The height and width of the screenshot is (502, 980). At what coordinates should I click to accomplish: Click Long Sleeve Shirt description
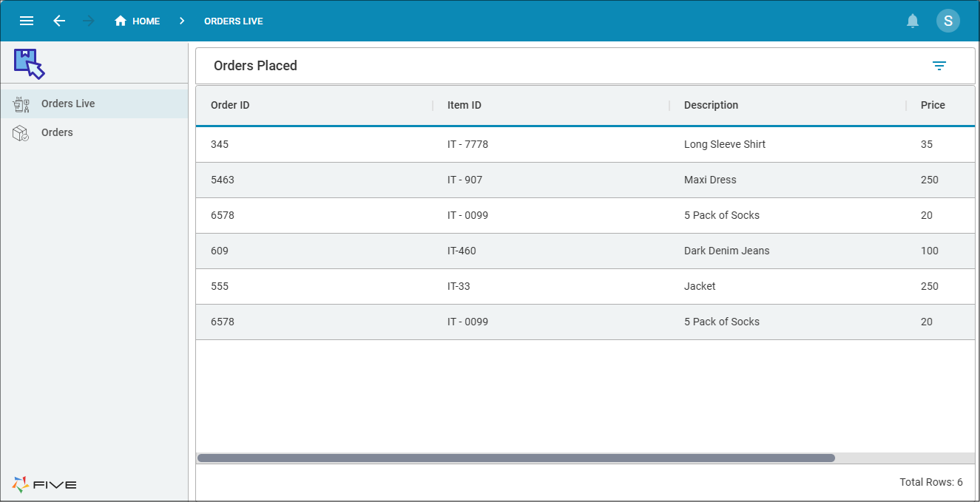pyautogui.click(x=725, y=144)
